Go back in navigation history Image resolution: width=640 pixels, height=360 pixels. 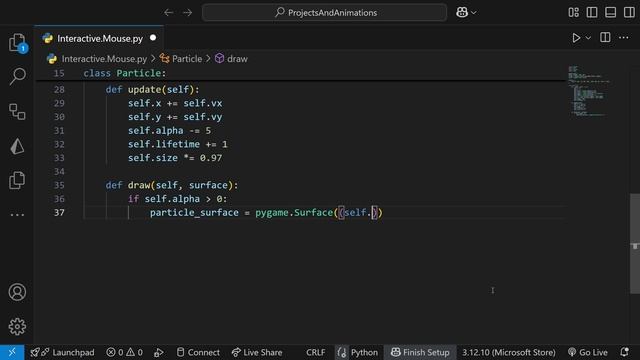(x=169, y=13)
